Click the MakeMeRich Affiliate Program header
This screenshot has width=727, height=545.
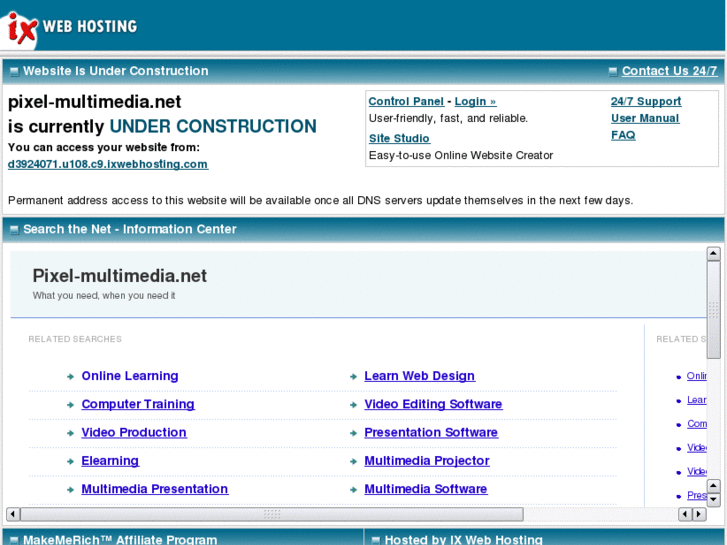point(120,540)
